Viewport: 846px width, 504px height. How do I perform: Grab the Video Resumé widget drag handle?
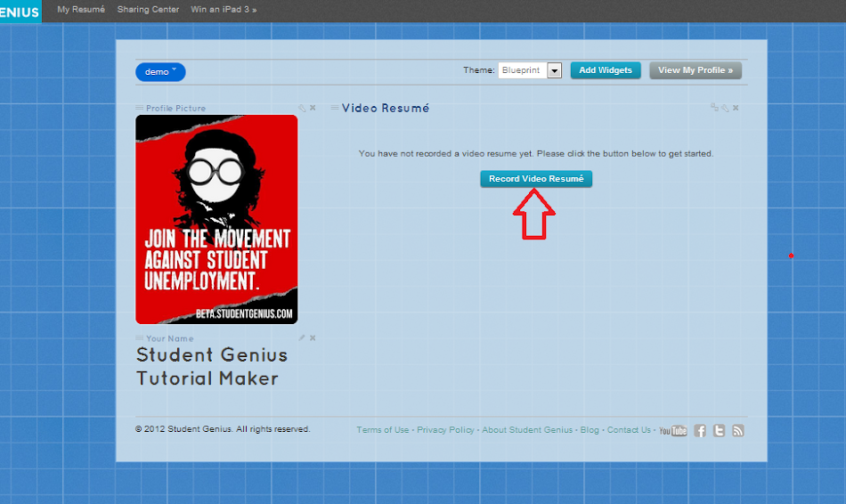(335, 108)
